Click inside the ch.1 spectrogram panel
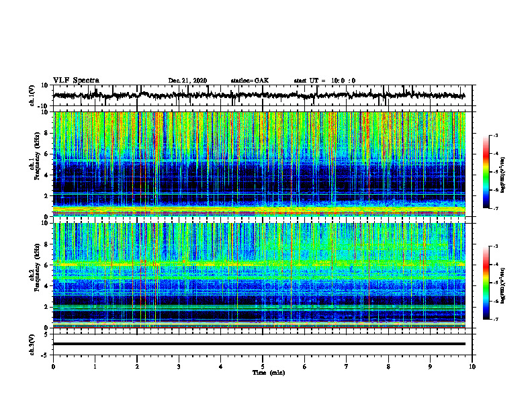 (259, 164)
